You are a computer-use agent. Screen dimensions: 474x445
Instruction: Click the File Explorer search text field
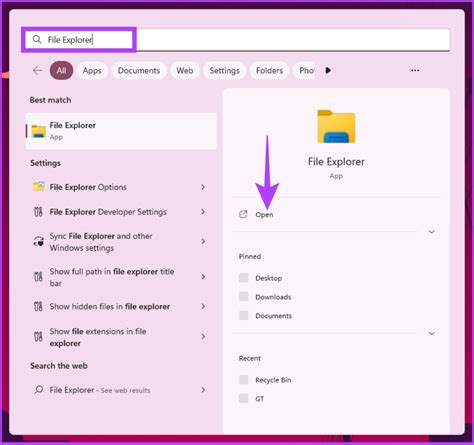(x=237, y=40)
